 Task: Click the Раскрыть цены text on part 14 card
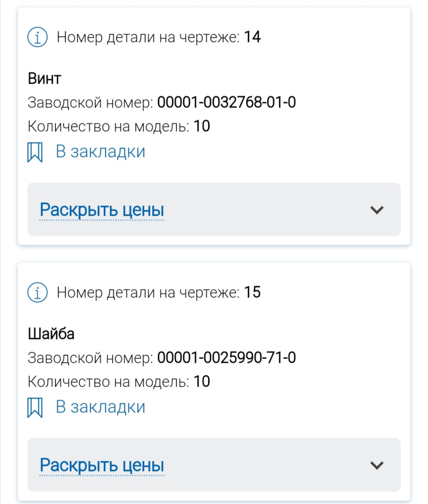point(102,210)
